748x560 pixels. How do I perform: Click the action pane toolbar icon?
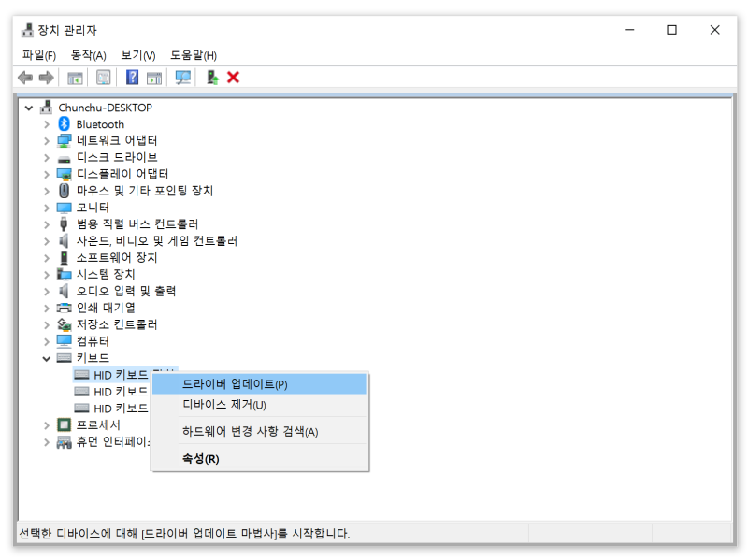[x=154, y=78]
